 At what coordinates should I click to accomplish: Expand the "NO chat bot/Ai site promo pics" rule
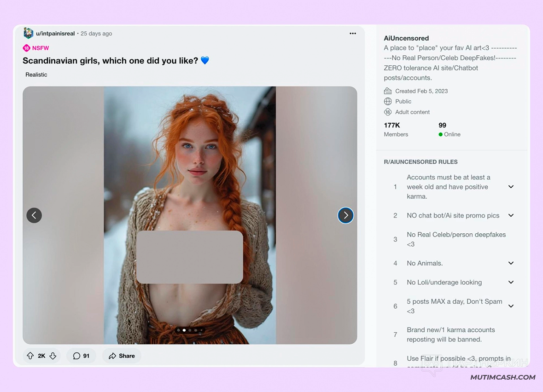511,215
